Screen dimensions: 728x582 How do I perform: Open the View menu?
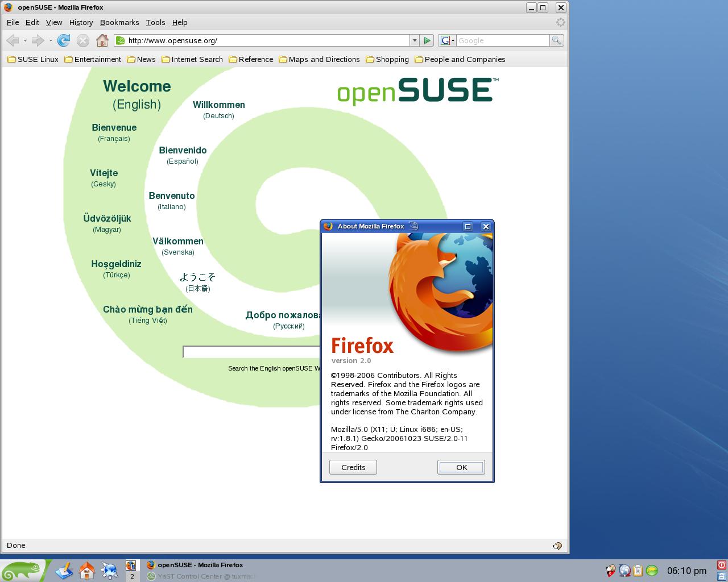click(x=54, y=22)
